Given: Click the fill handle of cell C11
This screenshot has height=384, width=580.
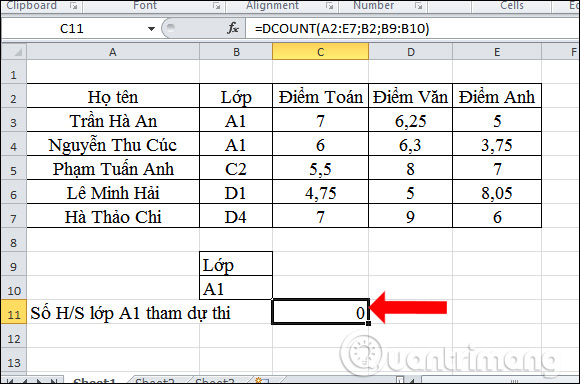Looking at the screenshot, I should click(368, 323).
